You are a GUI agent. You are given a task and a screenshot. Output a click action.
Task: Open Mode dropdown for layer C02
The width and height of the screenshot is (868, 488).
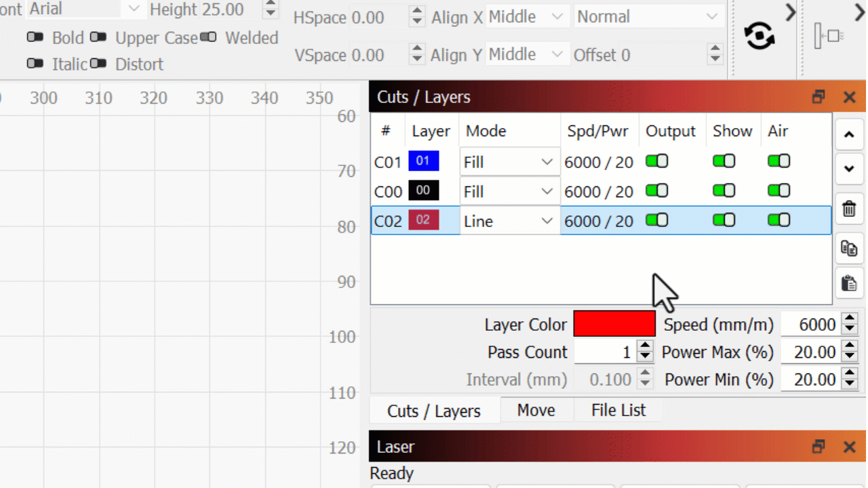tap(510, 221)
